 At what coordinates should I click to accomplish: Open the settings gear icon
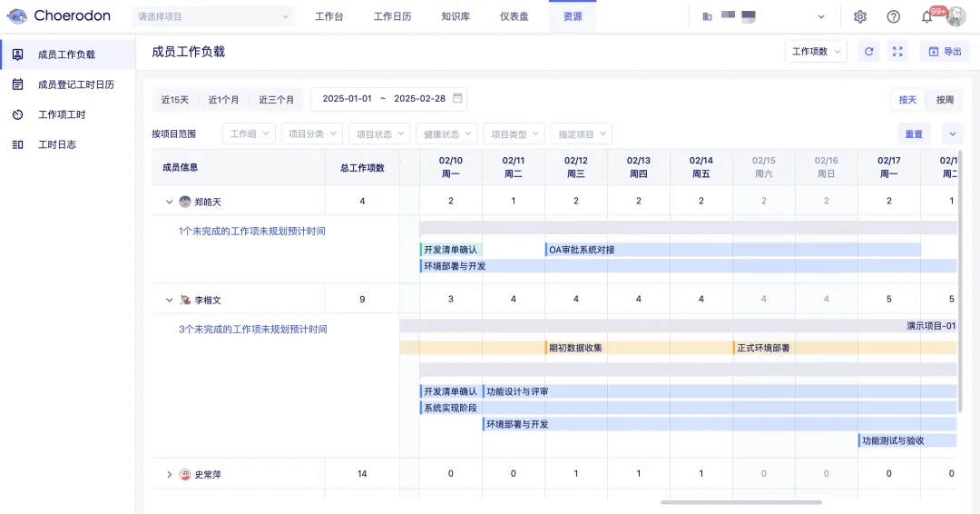click(x=860, y=17)
